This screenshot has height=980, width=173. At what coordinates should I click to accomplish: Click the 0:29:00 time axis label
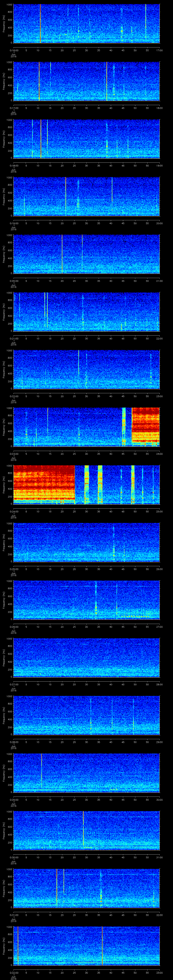point(14,800)
